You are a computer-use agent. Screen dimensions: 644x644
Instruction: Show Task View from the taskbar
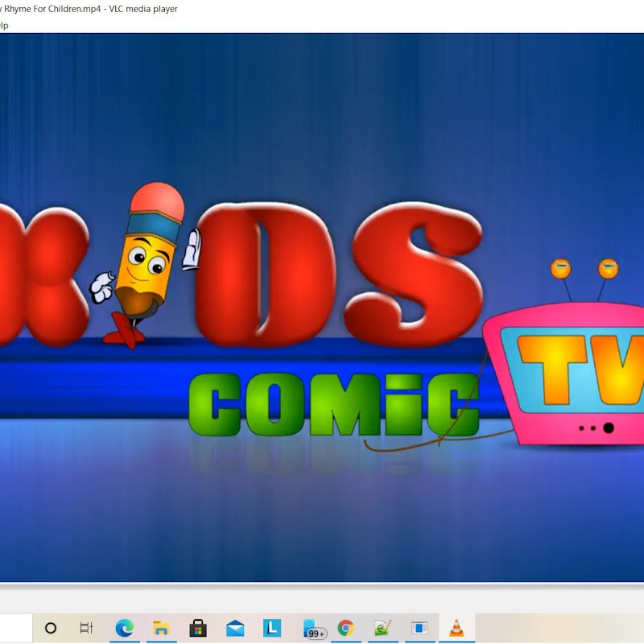86,628
